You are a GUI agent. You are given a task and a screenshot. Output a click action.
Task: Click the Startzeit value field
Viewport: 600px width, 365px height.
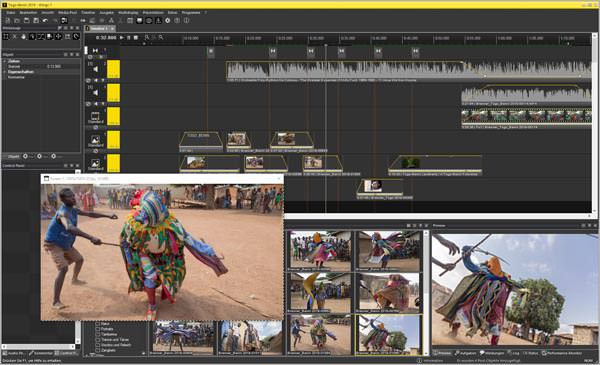(54, 67)
